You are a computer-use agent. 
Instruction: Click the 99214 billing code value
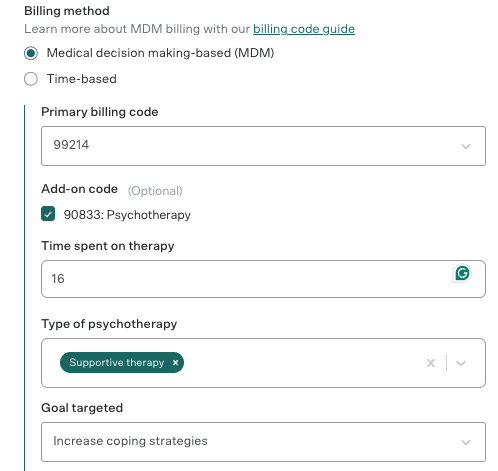point(71,145)
